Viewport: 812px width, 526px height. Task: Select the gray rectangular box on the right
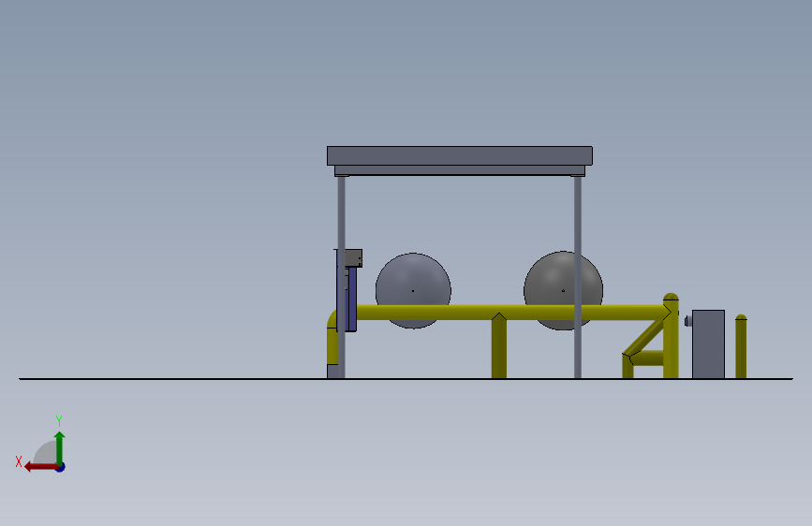(x=708, y=344)
